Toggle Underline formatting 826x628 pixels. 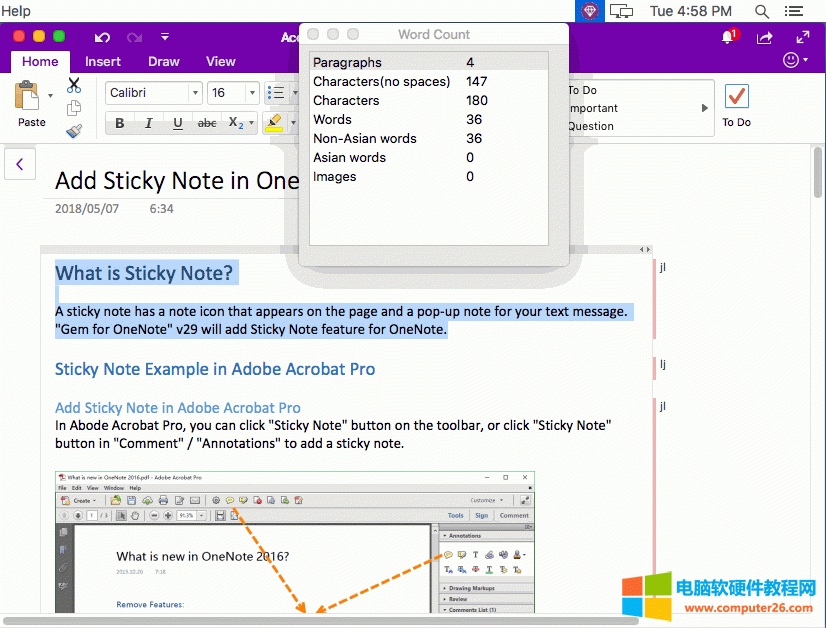[x=178, y=124]
